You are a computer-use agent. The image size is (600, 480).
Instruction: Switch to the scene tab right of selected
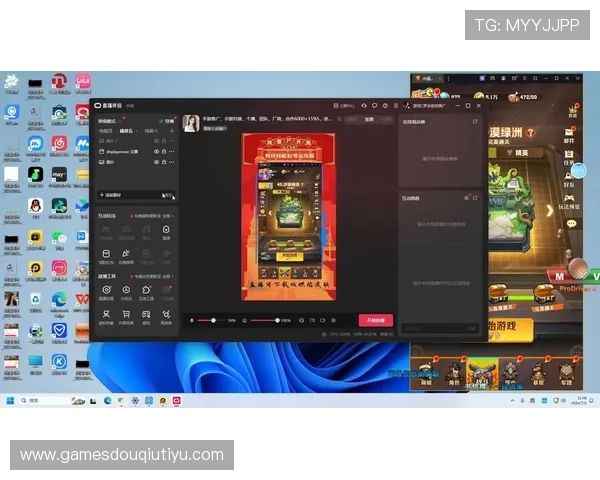(151, 131)
